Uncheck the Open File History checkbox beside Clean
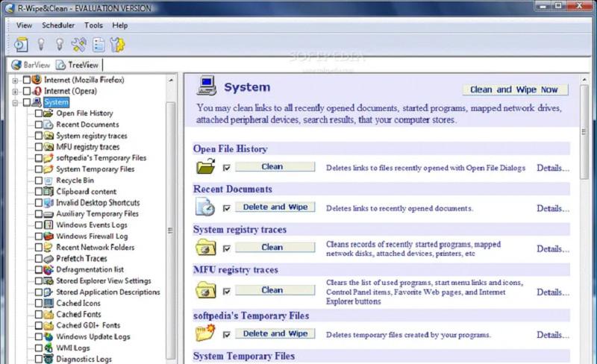 point(227,168)
